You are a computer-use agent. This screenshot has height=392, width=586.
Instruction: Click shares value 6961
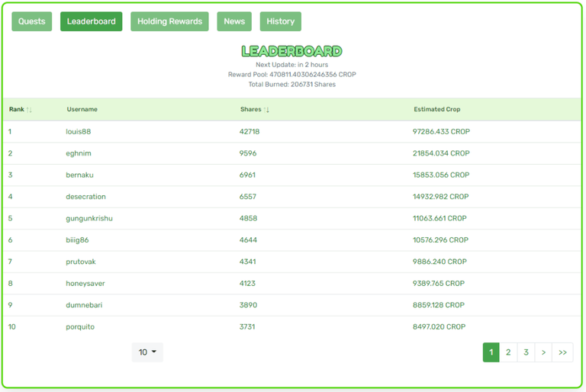[247, 175]
